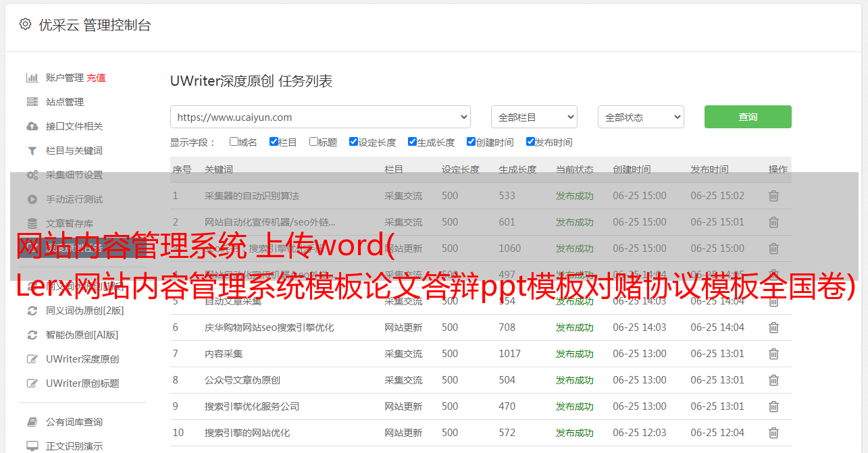This screenshot has width=868, height=453.
Task: Click the publish time 06-25 15:02
Action: [x=717, y=196]
